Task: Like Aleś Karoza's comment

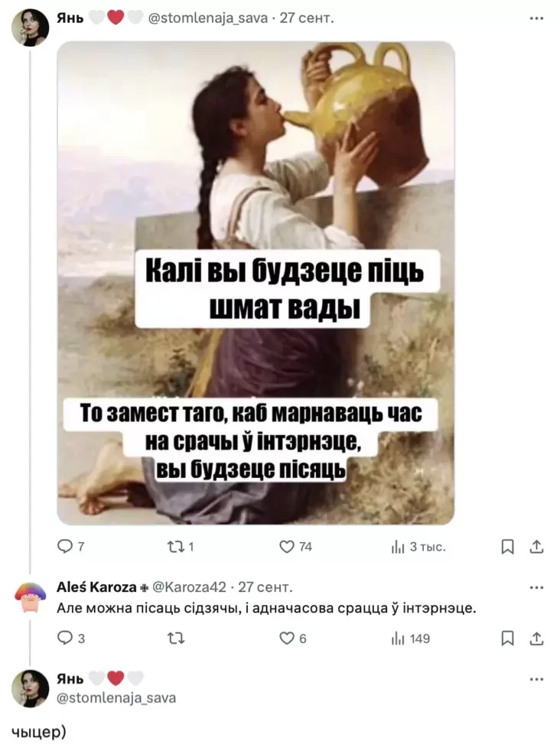Action: (292, 638)
